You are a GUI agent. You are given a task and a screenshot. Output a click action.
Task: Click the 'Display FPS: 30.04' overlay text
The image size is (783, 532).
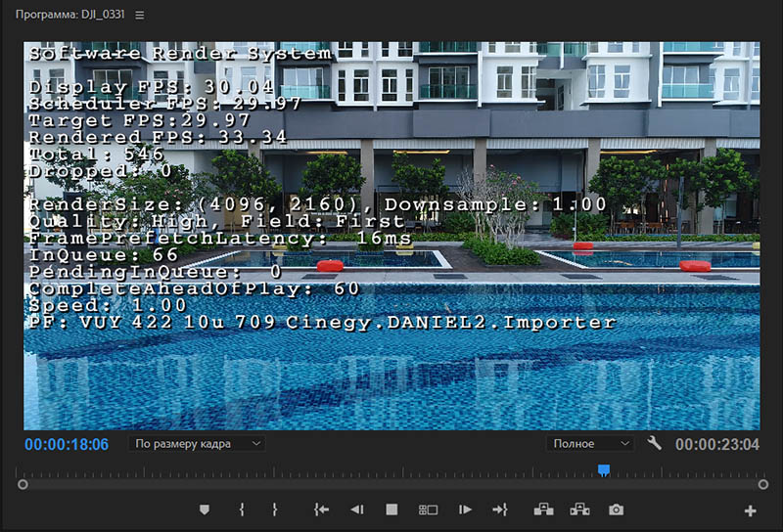point(152,87)
